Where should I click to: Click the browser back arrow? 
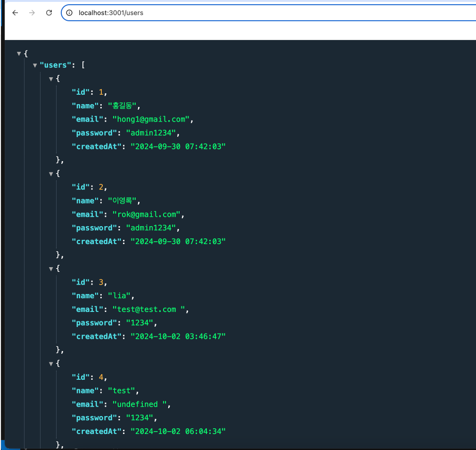point(15,13)
